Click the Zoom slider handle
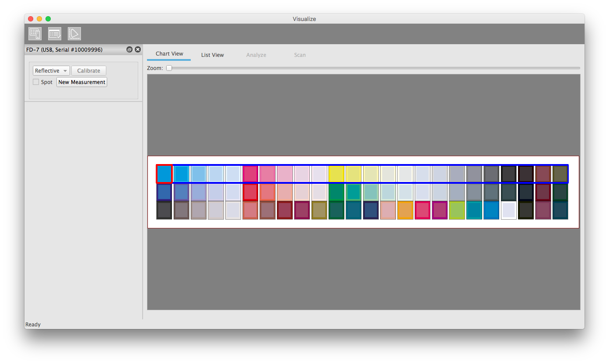The height and width of the screenshot is (364, 609). point(169,68)
